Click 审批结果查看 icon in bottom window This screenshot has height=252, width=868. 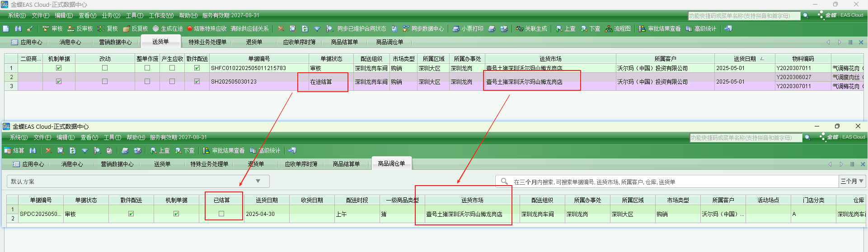click(x=206, y=150)
